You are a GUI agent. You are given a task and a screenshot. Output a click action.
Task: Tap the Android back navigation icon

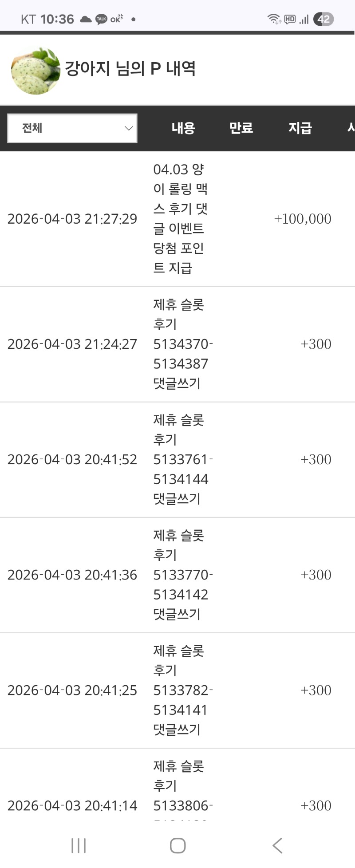[x=277, y=845]
